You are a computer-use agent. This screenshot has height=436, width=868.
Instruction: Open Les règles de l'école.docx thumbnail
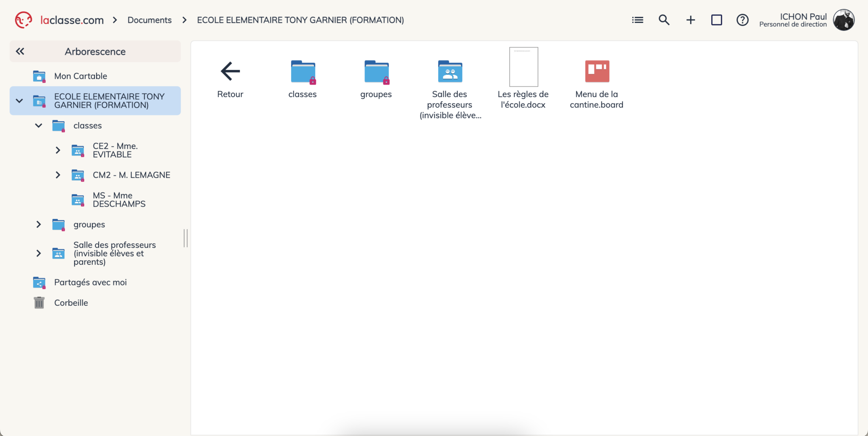tap(523, 67)
